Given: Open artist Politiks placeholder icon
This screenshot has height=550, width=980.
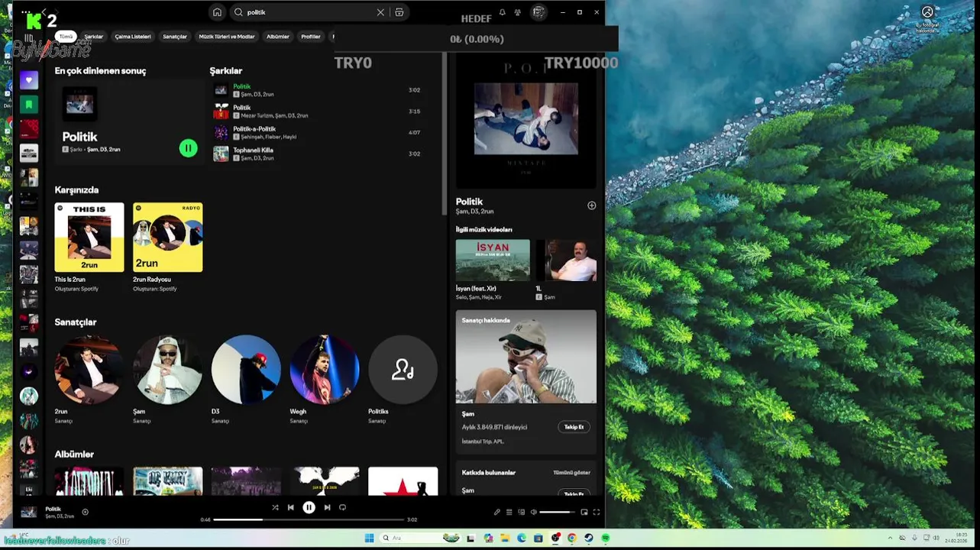Looking at the screenshot, I should (403, 370).
